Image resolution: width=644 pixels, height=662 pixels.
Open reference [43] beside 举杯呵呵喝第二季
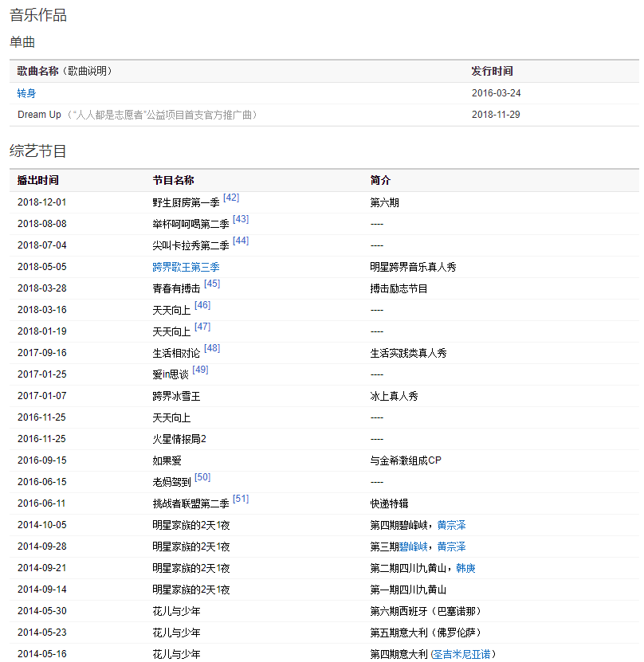241,219
